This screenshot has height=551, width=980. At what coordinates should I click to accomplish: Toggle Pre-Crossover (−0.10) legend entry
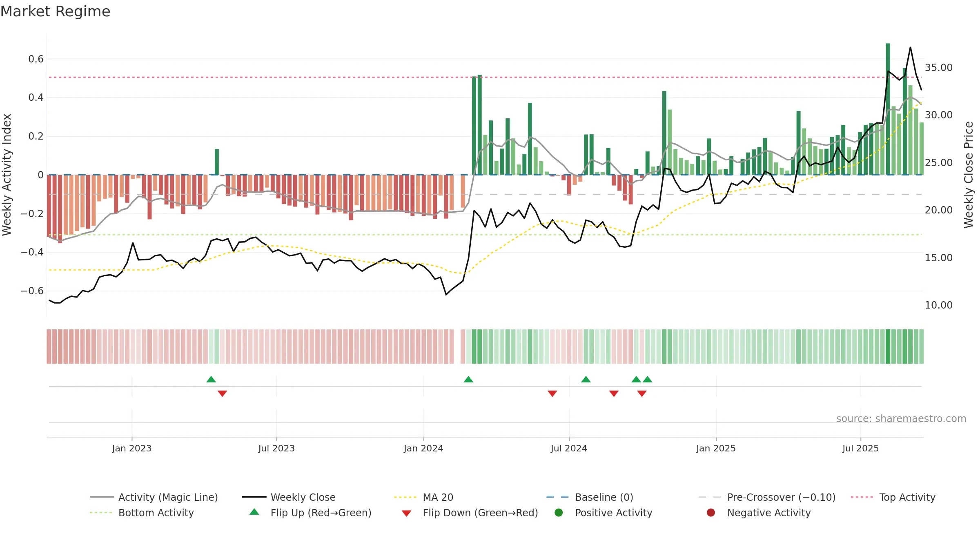pyautogui.click(x=767, y=497)
